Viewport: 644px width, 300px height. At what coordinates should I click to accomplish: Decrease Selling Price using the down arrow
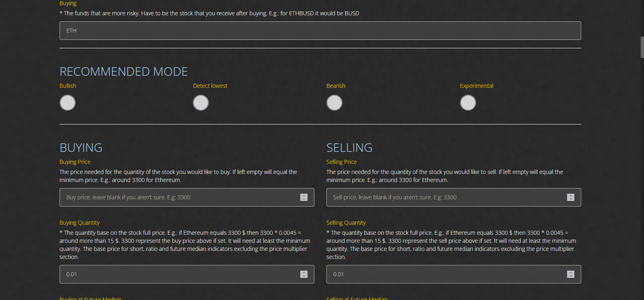click(x=571, y=199)
